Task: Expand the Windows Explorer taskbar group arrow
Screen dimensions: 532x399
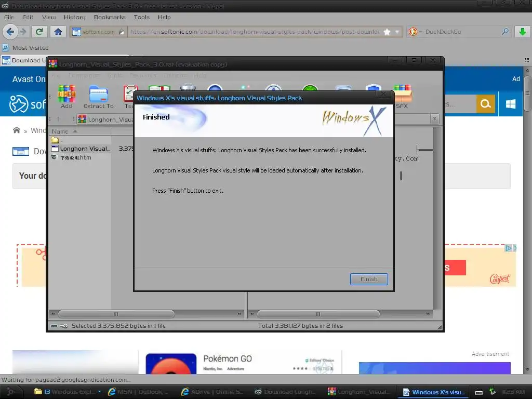Action: pos(99,392)
